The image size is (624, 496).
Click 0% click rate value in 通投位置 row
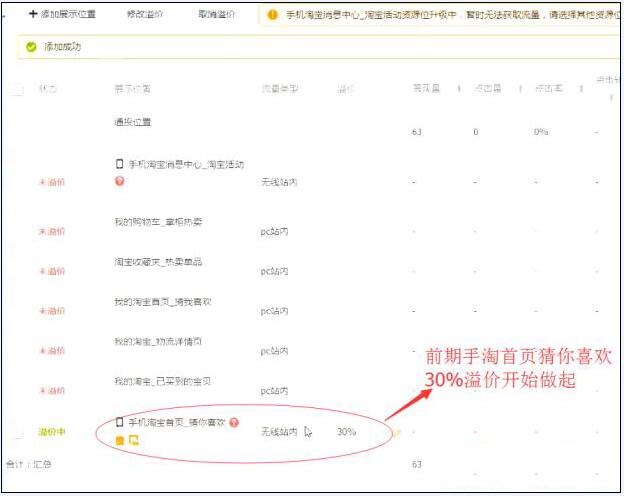541,132
